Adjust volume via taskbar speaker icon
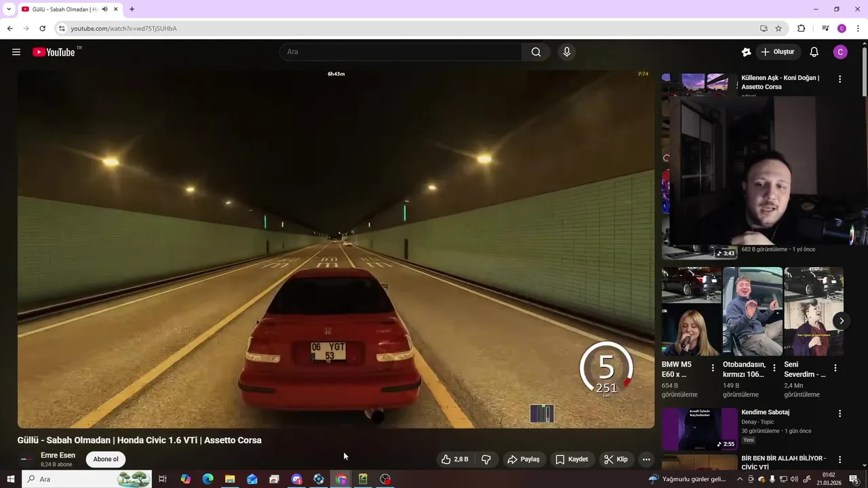 click(x=794, y=479)
